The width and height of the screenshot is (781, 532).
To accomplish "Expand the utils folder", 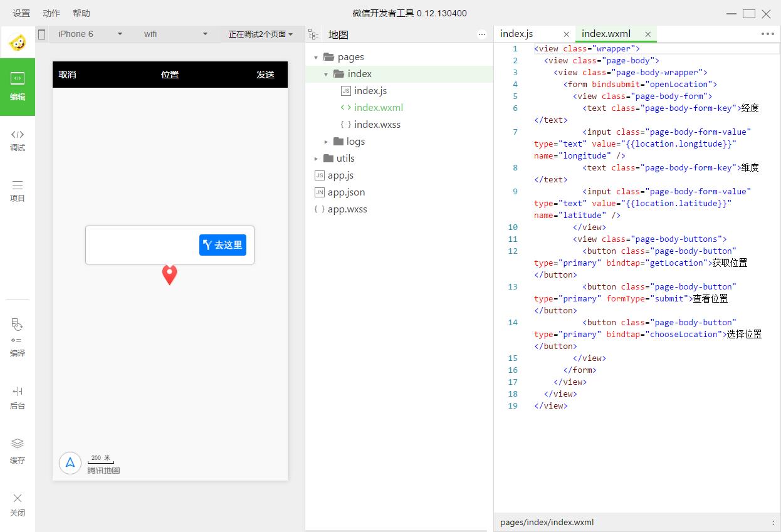I will point(316,159).
